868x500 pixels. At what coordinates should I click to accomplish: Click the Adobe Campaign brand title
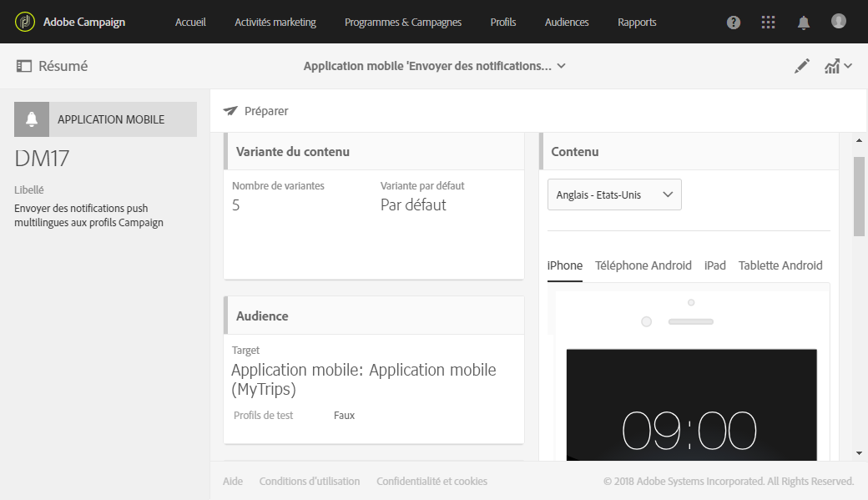84,23
